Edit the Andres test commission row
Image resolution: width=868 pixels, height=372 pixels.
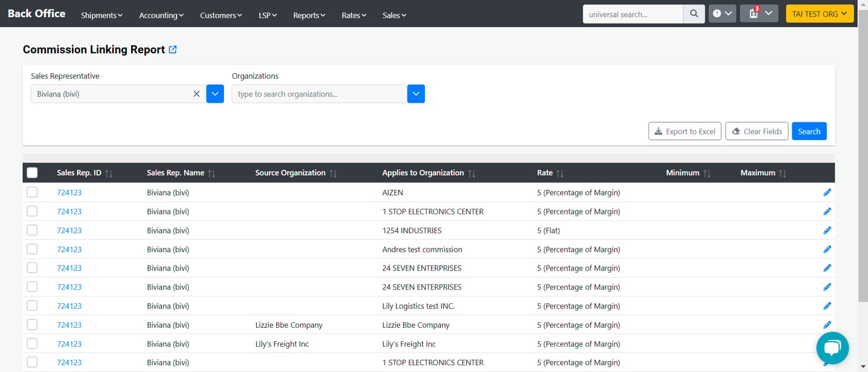[827, 249]
